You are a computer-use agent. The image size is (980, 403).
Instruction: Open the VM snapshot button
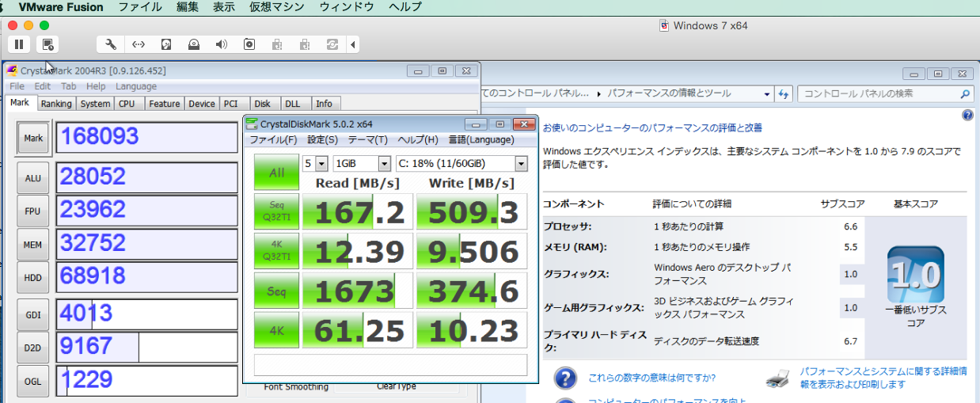pos(47,44)
